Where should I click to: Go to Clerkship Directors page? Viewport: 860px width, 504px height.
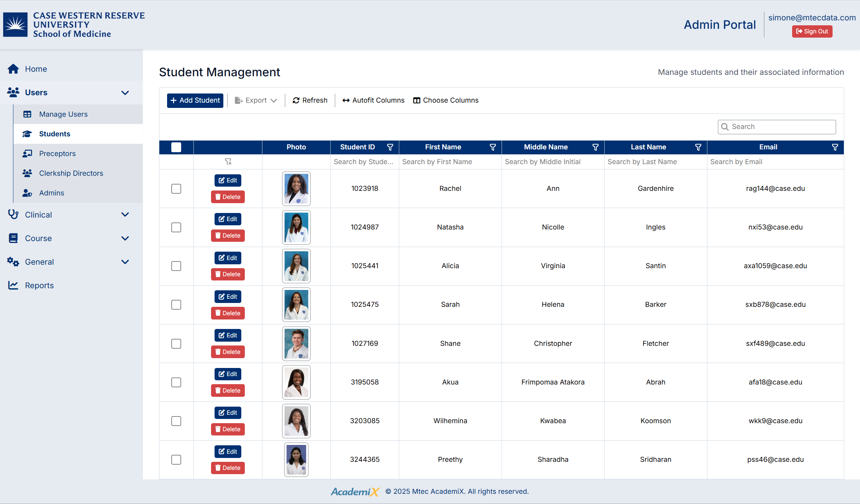click(71, 173)
